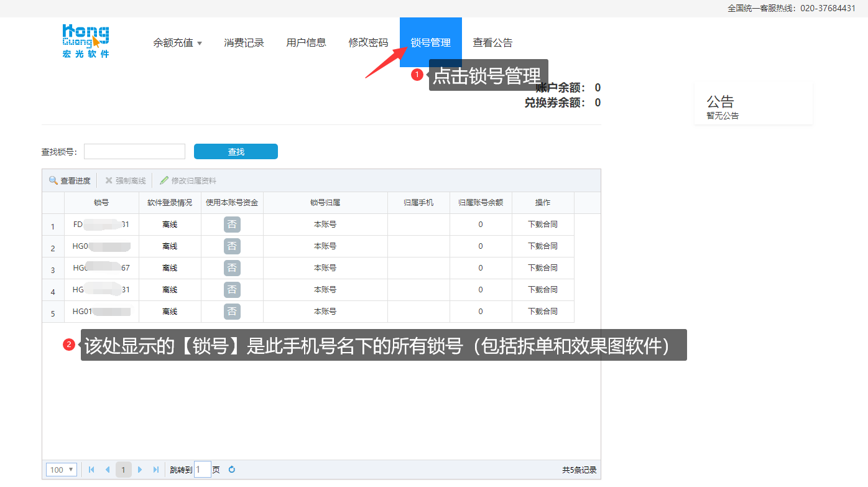Open the 消费记录 menu item
This screenshot has height=487, width=868.
(x=244, y=43)
